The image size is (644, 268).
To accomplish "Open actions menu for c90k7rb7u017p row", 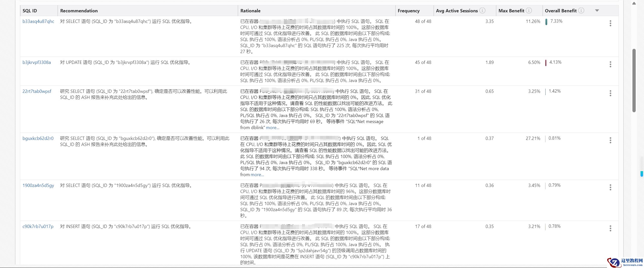I will point(610,228).
